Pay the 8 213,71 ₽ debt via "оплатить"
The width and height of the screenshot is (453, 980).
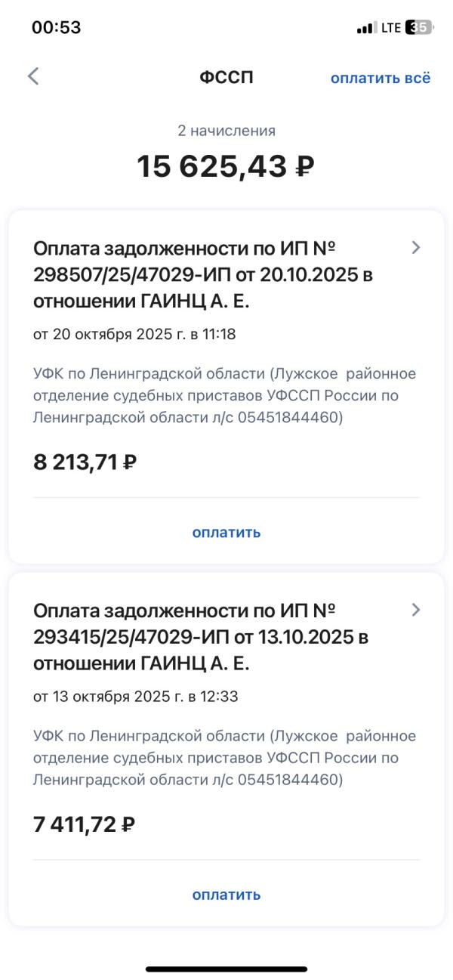(x=226, y=532)
